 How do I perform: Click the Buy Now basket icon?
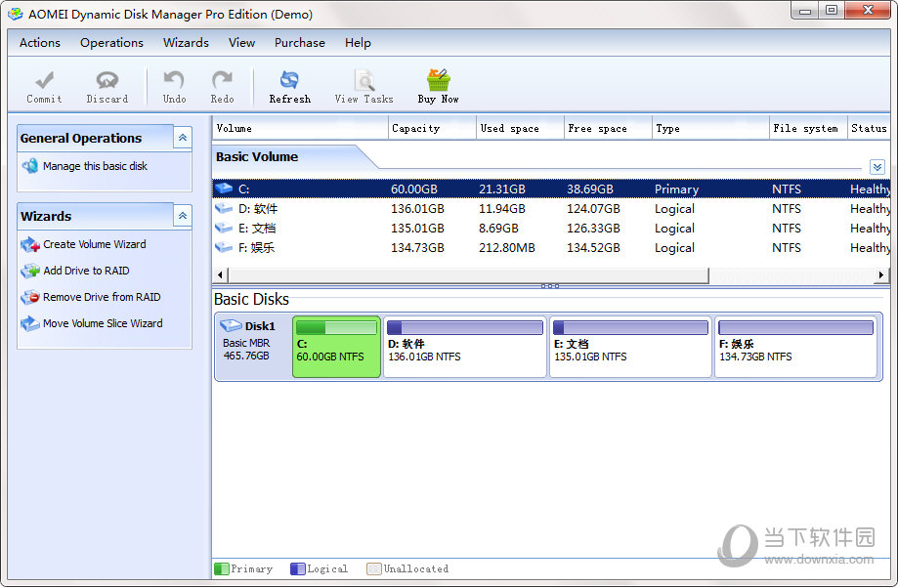[x=438, y=81]
